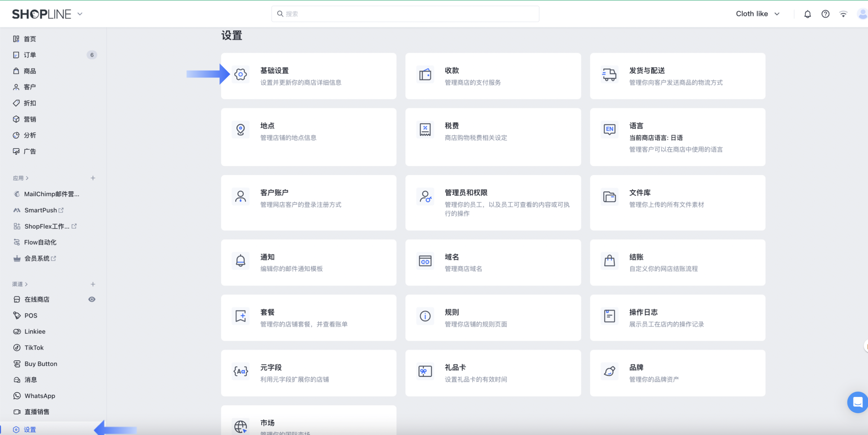This screenshot has width=868, height=435.
Task: Add a new app with plus button
Action: [93, 178]
